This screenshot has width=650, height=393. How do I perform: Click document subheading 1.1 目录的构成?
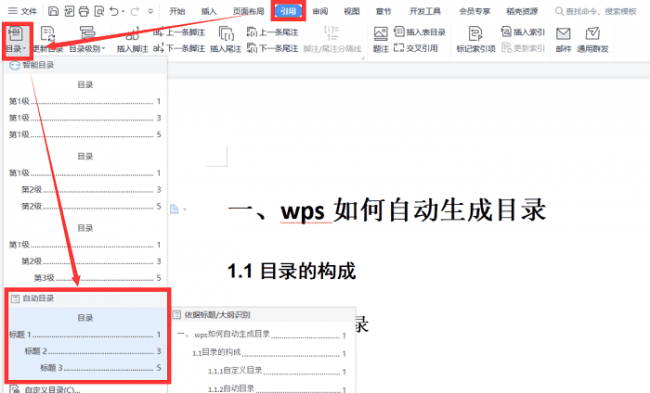[x=291, y=271]
